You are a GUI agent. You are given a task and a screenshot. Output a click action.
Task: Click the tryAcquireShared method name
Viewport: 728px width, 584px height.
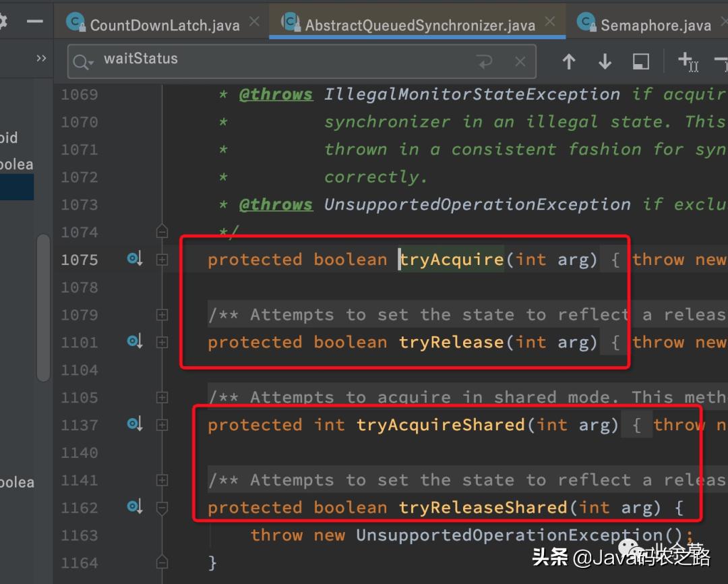pyautogui.click(x=441, y=425)
